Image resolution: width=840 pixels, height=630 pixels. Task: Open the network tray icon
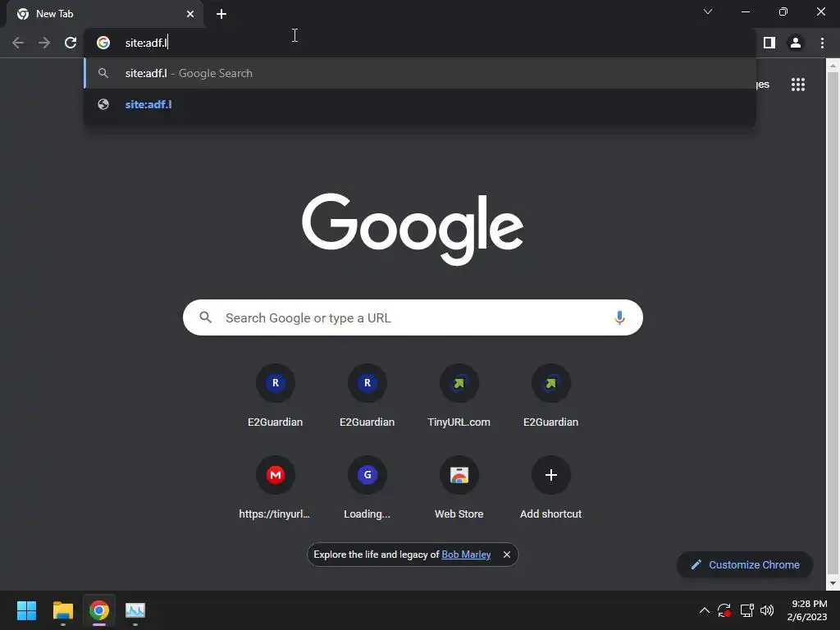[x=746, y=610]
